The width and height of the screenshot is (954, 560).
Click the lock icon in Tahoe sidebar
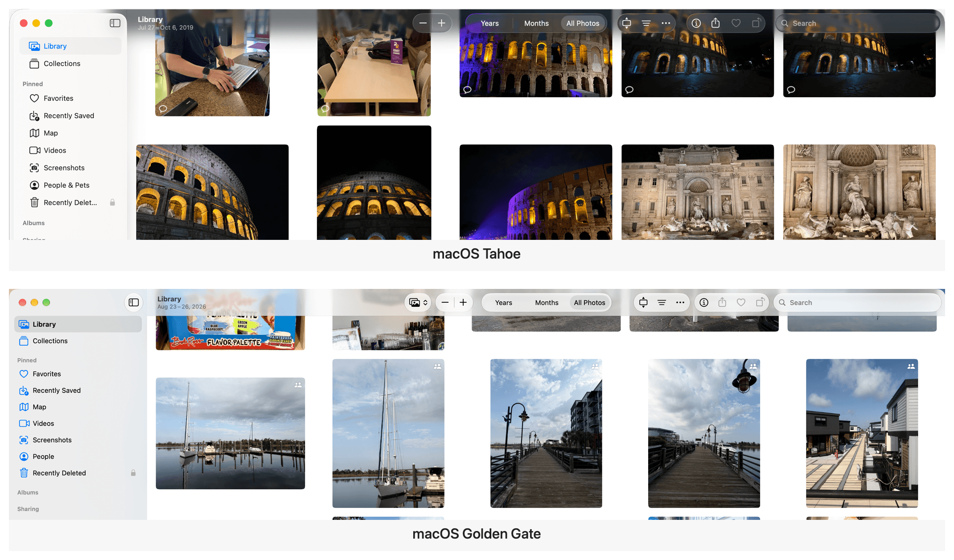click(x=112, y=202)
